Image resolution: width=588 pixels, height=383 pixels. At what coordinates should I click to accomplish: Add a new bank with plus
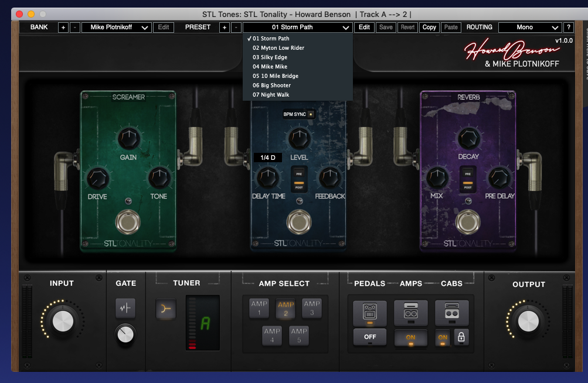[63, 28]
